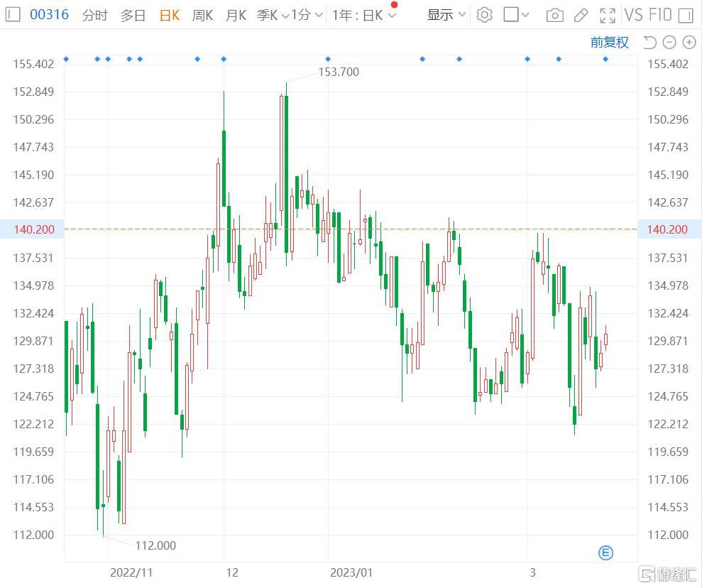Open the 显示 display options dropdown

446,15
